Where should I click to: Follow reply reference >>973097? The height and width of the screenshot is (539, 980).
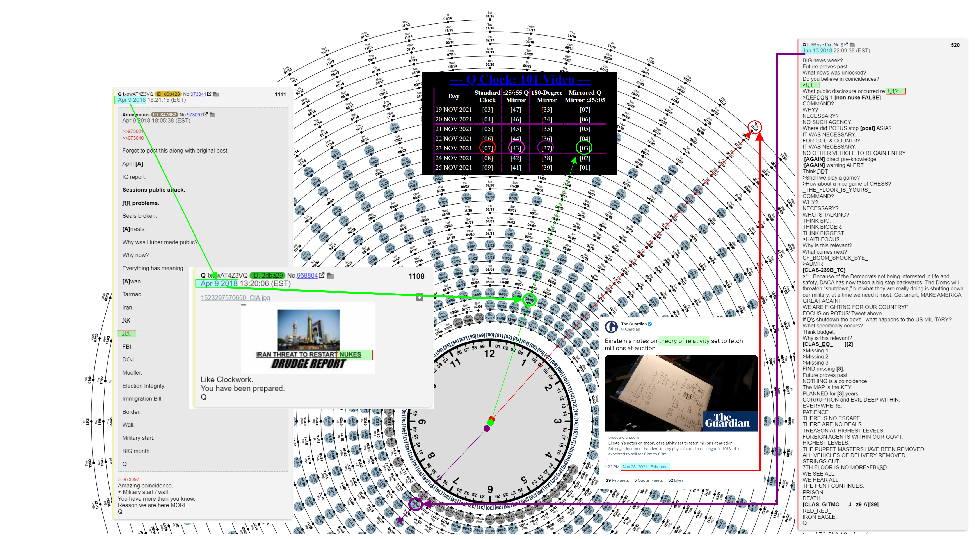129,479
